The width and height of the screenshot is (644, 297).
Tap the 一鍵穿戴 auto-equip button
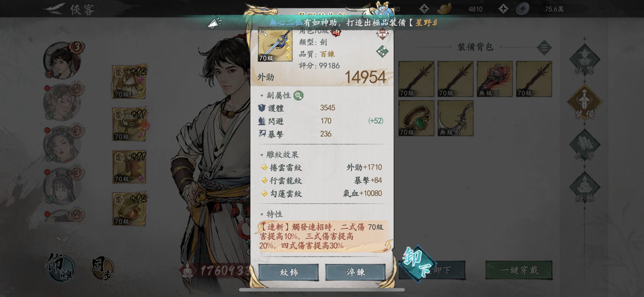[519, 270]
